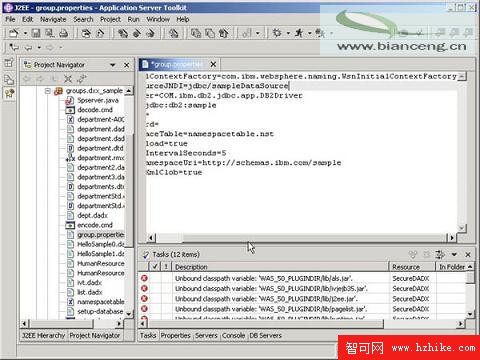This screenshot has height=360, width=480.
Task: Select setup-database in the tree
Action: pos(100,312)
